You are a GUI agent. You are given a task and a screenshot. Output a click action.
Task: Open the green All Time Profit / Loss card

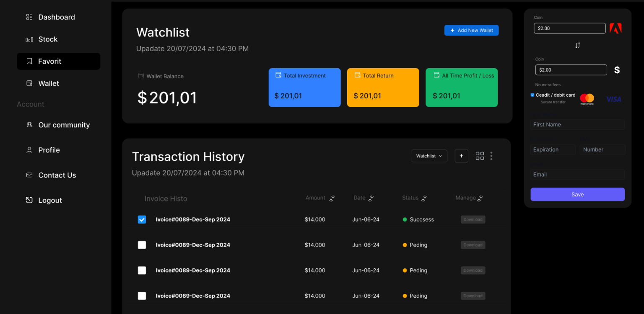[462, 88]
